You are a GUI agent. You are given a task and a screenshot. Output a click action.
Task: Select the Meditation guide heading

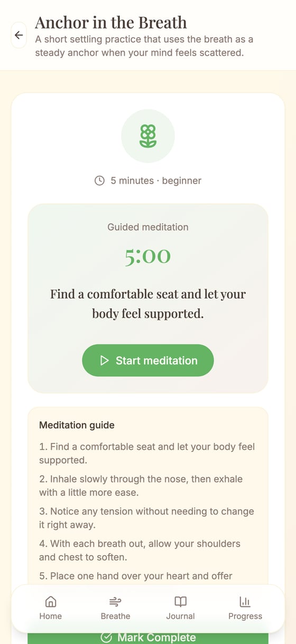(77, 425)
